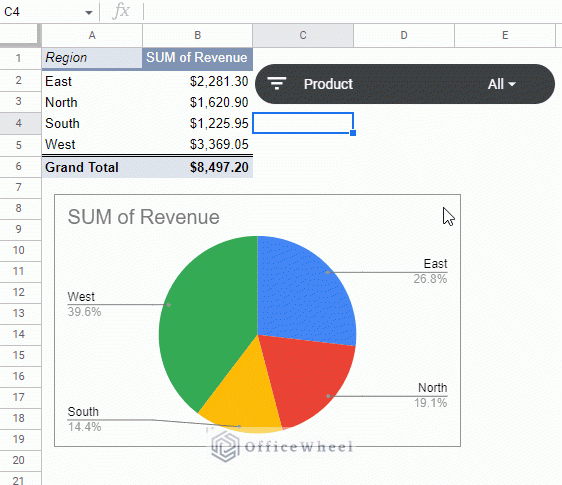Click the $2,281.30 cell

pos(197,81)
